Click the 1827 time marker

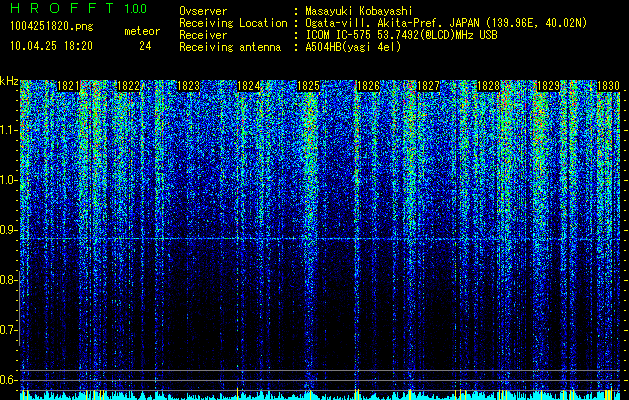[428, 86]
